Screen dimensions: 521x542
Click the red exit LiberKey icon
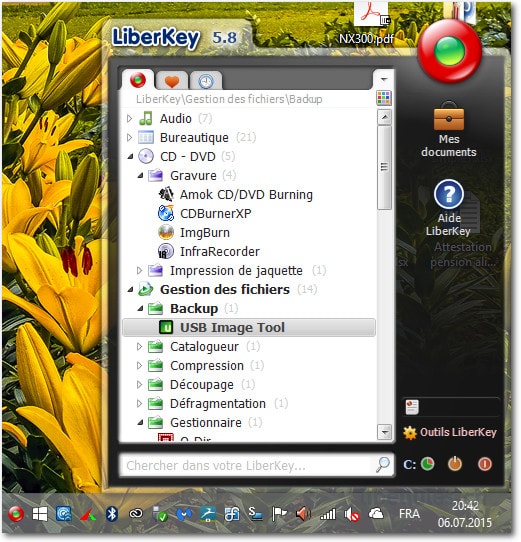(x=484, y=464)
